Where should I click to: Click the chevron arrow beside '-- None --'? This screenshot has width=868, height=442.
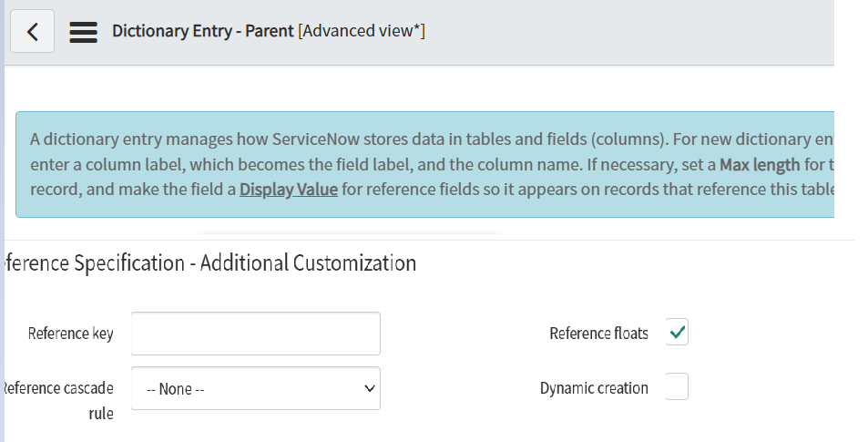[369, 388]
